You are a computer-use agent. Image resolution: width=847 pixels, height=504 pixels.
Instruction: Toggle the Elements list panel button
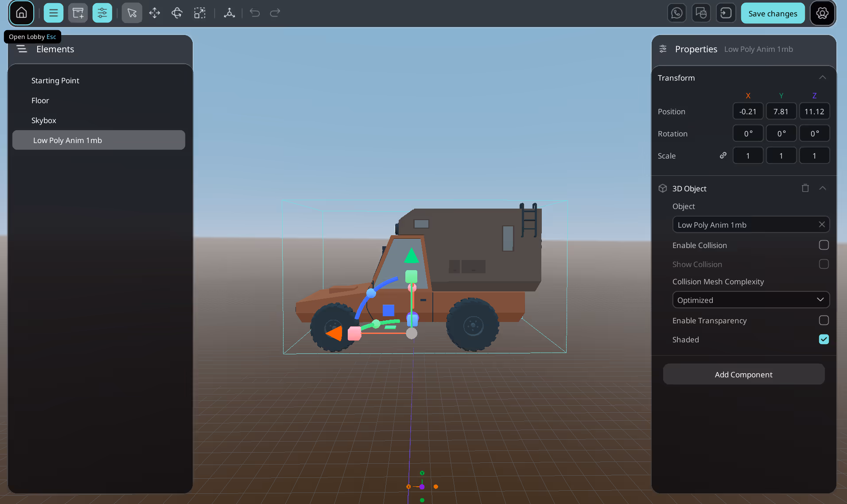pyautogui.click(x=53, y=13)
